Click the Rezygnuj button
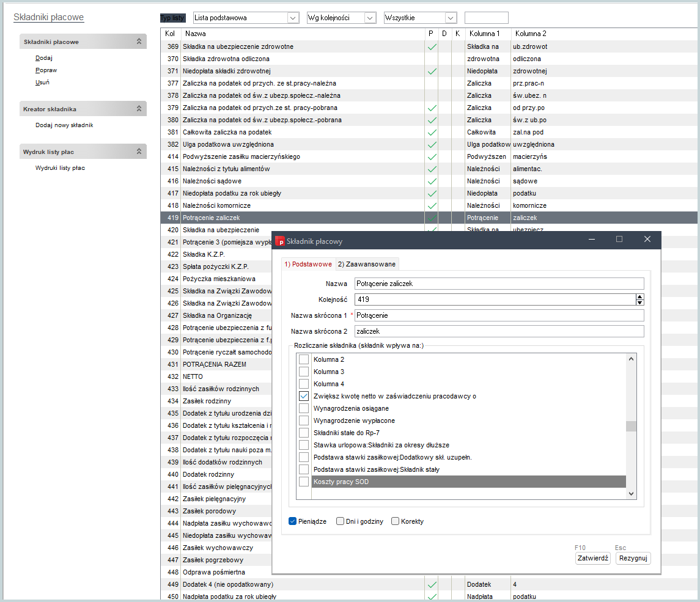Screen dimensions: 700x602 [633, 558]
